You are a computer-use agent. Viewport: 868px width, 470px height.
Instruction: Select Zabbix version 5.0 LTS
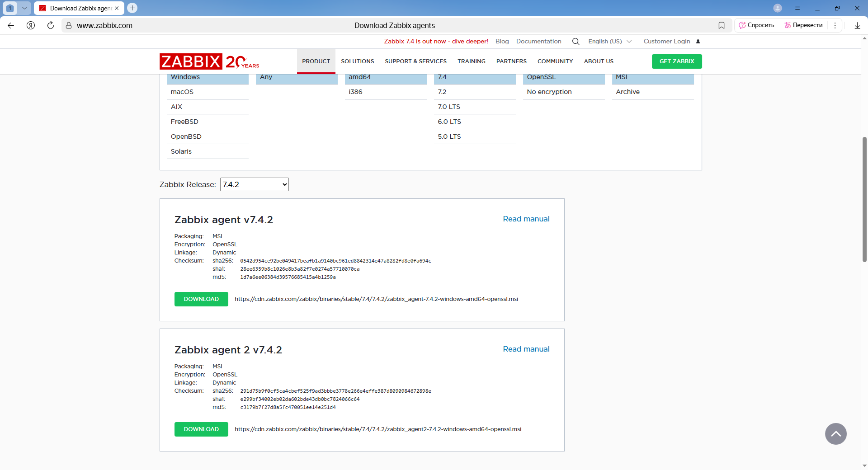coord(475,136)
